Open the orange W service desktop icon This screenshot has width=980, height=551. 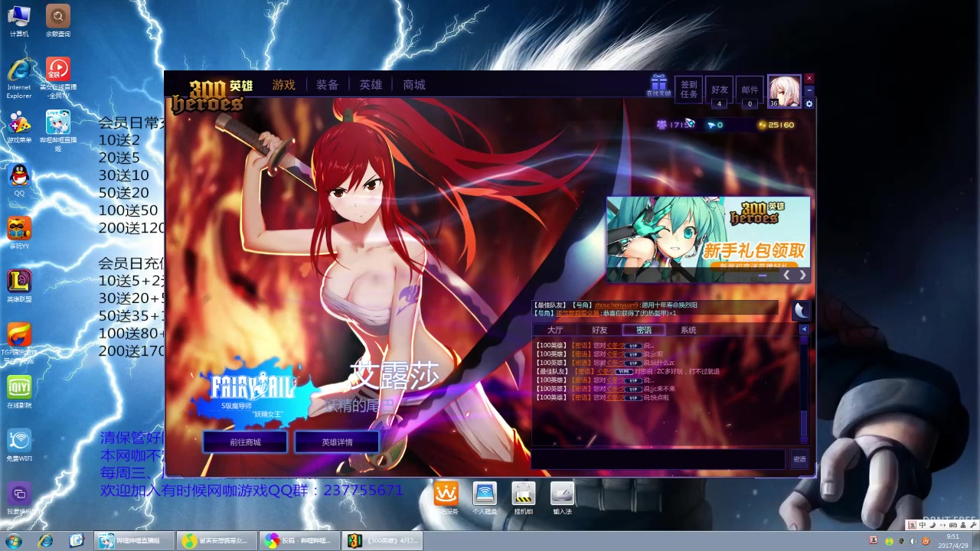446,497
